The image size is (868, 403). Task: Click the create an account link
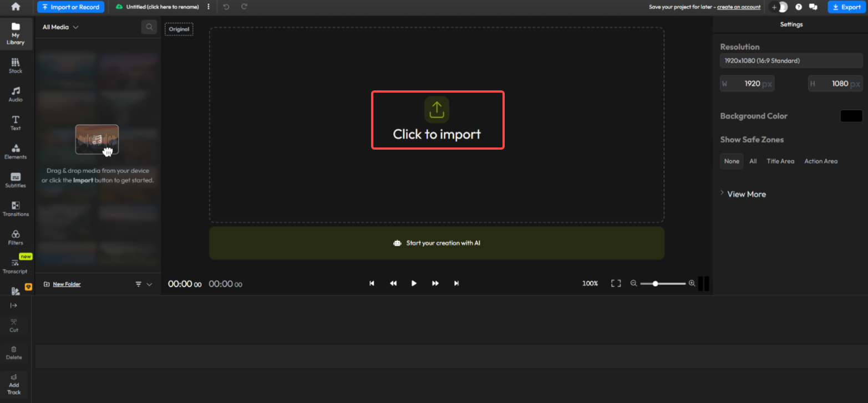[x=740, y=7]
